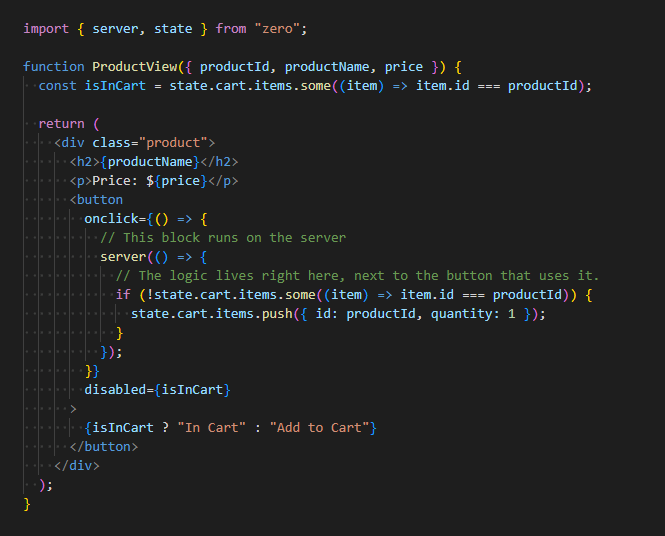Screen dimensions: 665x536
Task: Click the import keyword on the first line
Action: point(46,28)
